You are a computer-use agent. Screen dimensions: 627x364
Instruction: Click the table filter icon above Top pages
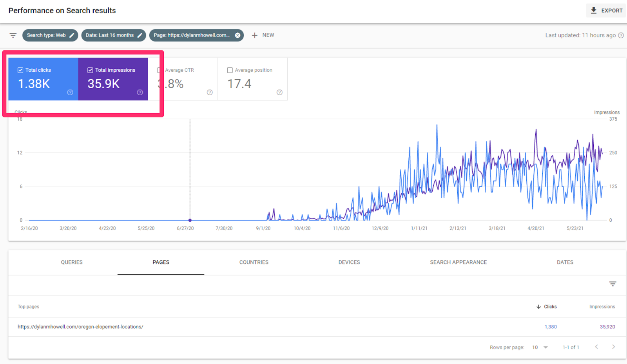(613, 284)
